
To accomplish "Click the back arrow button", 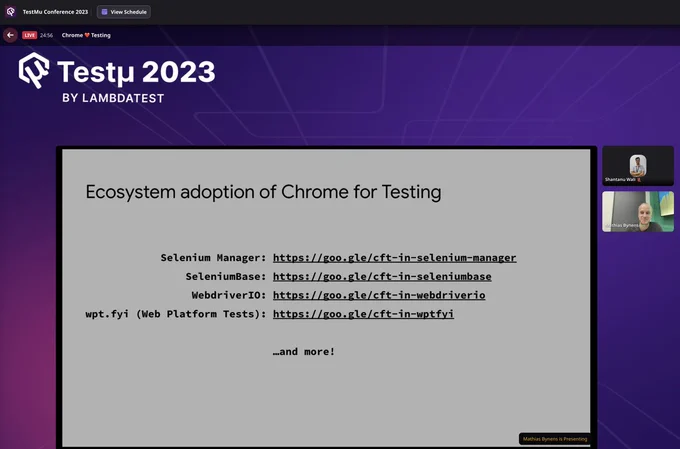I will point(10,35).
